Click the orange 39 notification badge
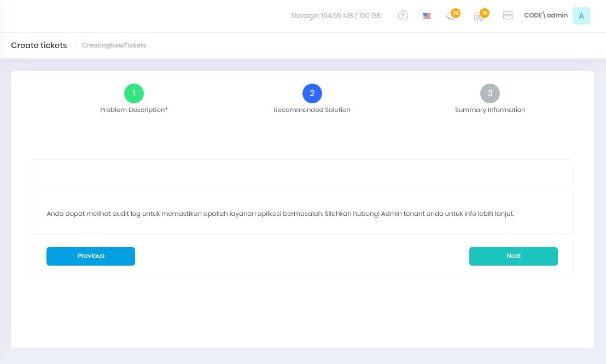This screenshot has height=364, width=606. coord(456,13)
